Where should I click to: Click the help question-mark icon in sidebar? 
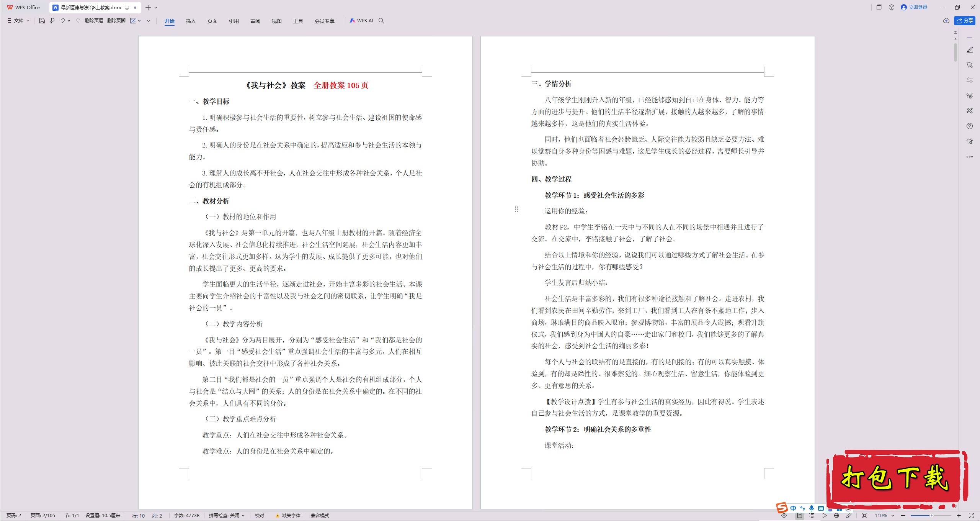click(x=969, y=126)
